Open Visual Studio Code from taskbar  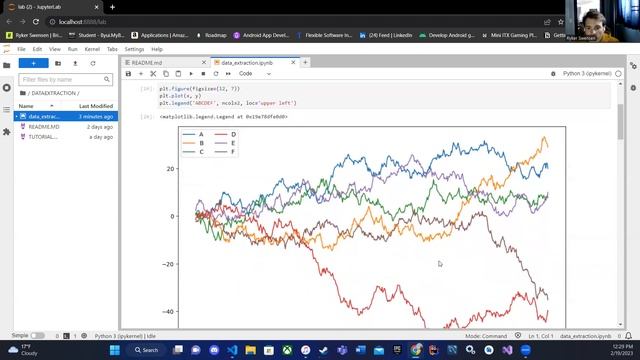point(232,350)
